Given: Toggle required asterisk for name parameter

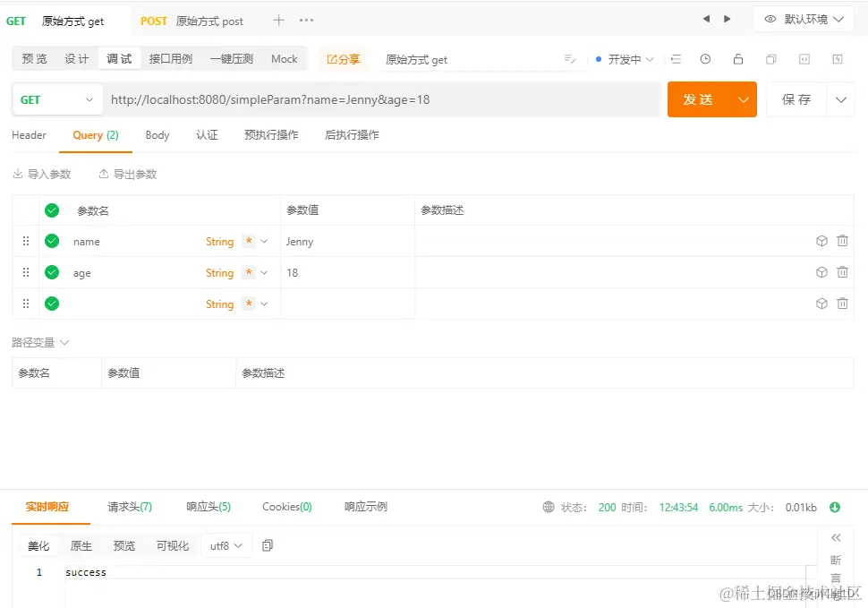Looking at the screenshot, I should pos(249,241).
